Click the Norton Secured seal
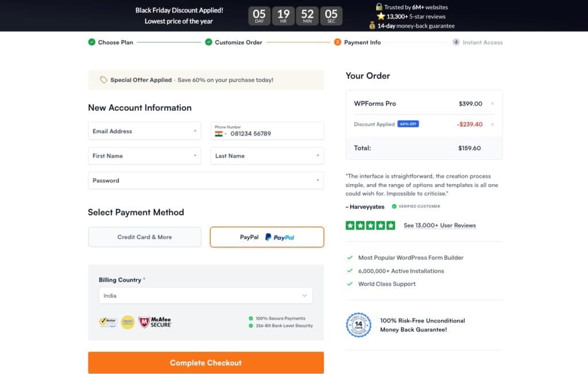The height and width of the screenshot is (374, 588). [109, 321]
